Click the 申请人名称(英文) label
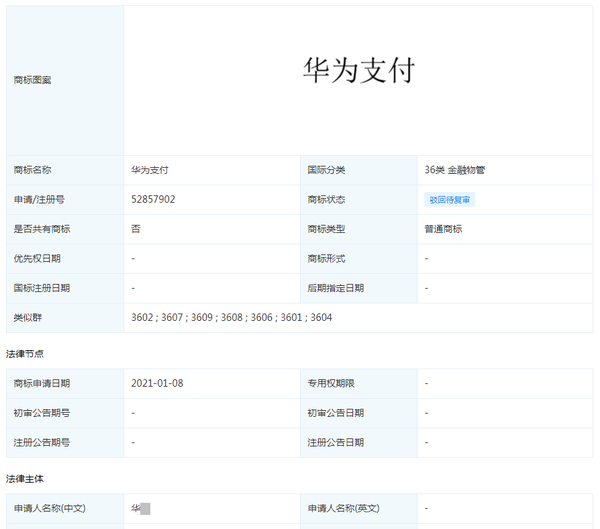Viewport: 600px width, 529px height. pyautogui.click(x=344, y=508)
